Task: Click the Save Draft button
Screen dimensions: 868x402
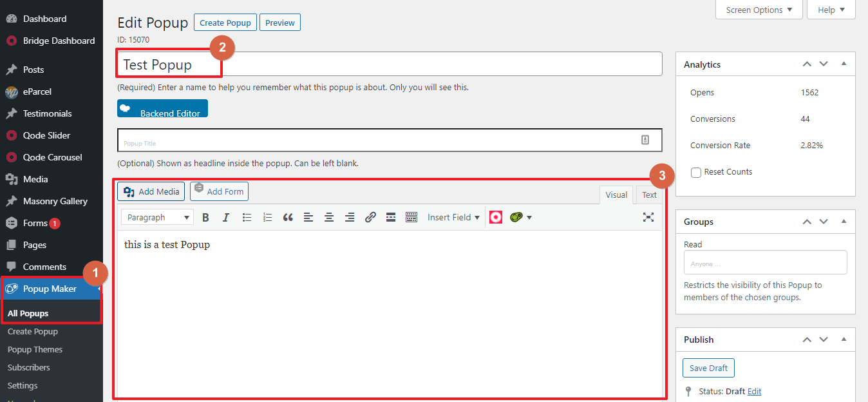Action: coord(708,367)
